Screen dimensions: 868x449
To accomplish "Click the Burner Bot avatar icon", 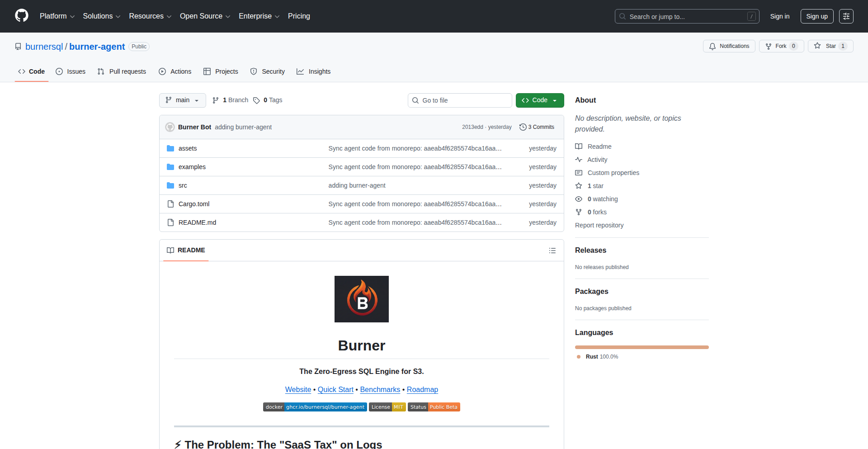I will coord(170,127).
